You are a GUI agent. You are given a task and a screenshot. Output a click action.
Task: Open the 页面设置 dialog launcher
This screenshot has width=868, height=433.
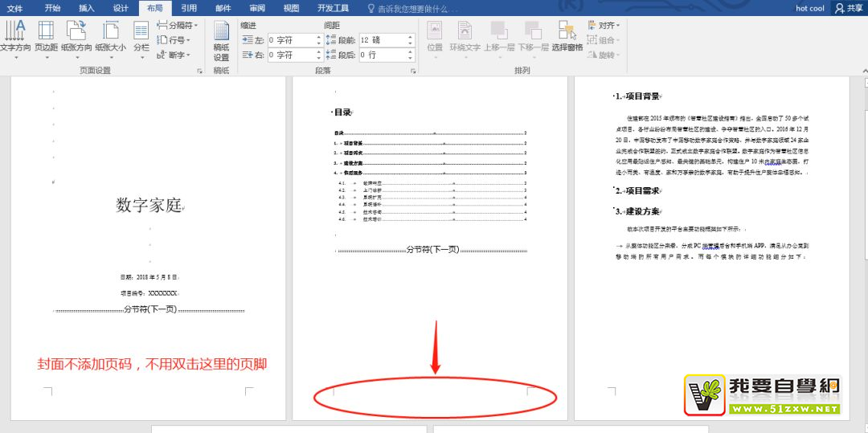point(199,71)
